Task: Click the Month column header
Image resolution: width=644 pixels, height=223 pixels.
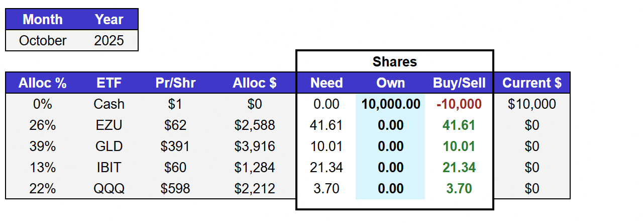Action: (x=43, y=20)
